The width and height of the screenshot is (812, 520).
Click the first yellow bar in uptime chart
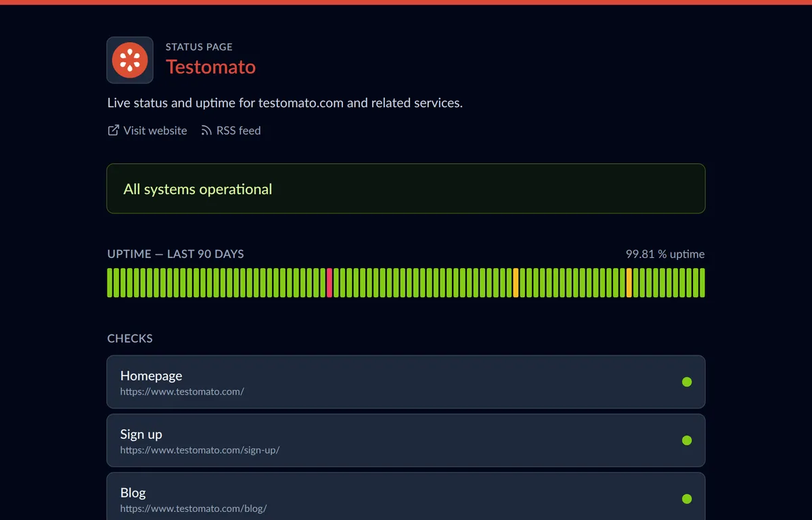pyautogui.click(x=516, y=282)
